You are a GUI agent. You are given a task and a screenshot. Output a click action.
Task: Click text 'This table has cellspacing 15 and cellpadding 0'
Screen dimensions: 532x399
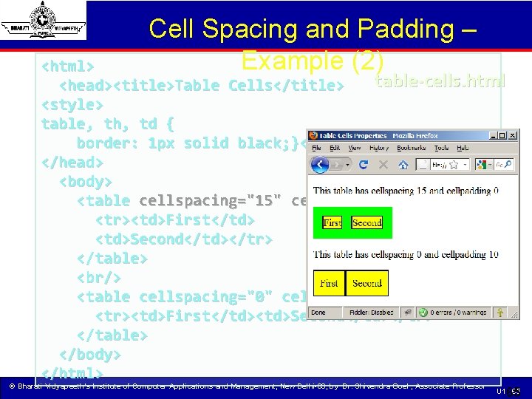(x=406, y=191)
